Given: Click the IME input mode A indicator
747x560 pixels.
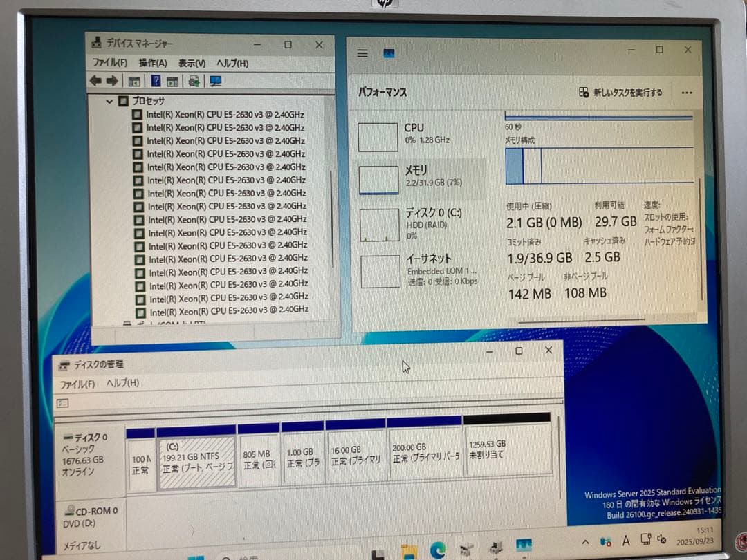Looking at the screenshot, I should 626,541.
